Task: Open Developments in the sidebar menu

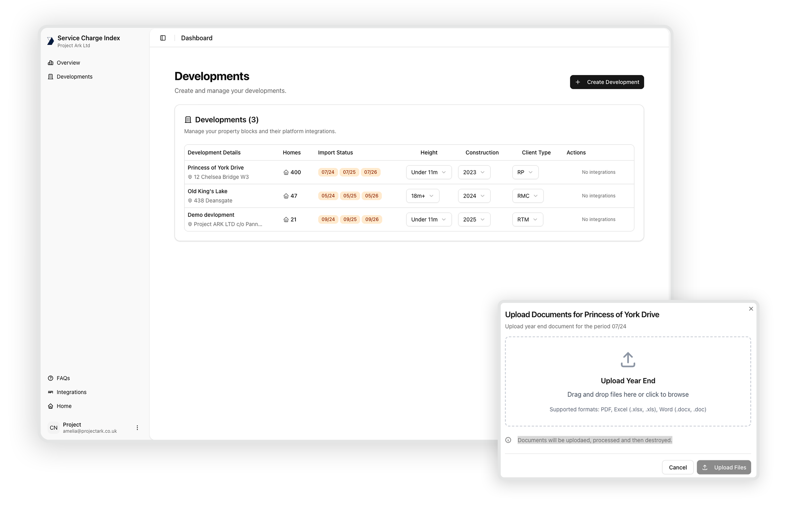Action: [74, 77]
